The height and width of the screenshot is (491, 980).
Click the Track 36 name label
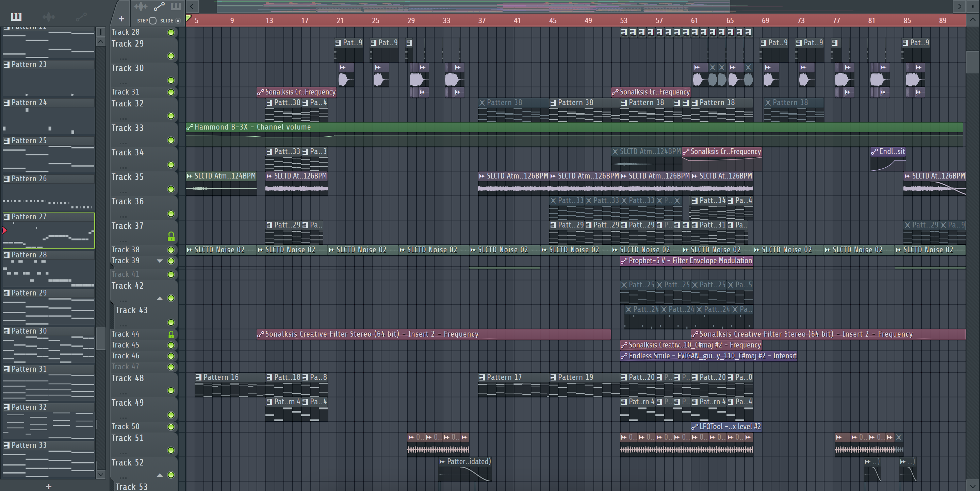[x=128, y=201]
